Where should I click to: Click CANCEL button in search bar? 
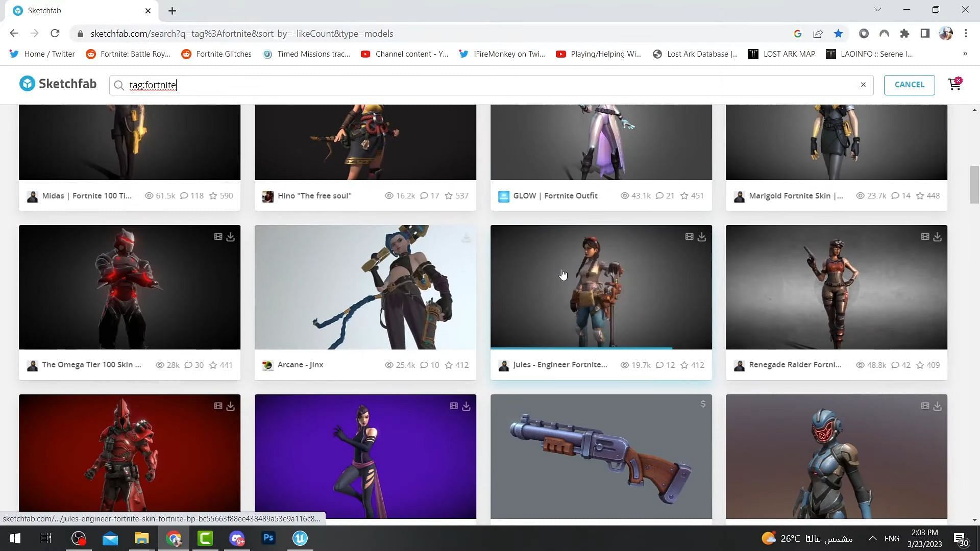click(910, 84)
